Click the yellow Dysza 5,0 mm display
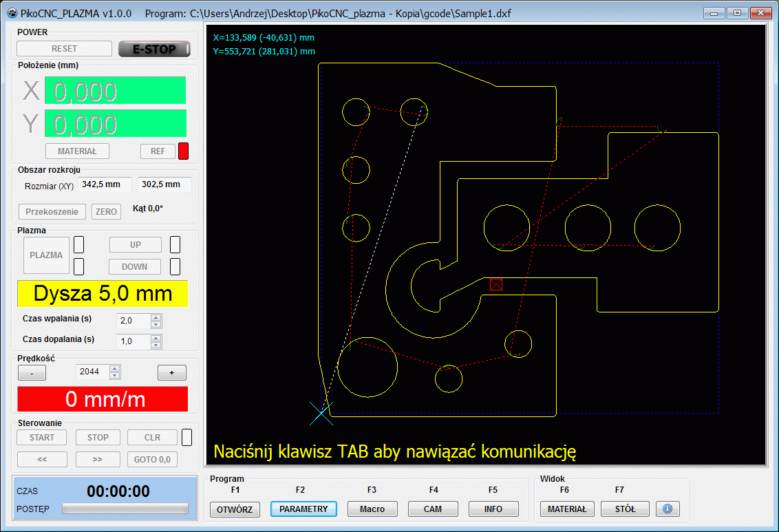 [103, 294]
